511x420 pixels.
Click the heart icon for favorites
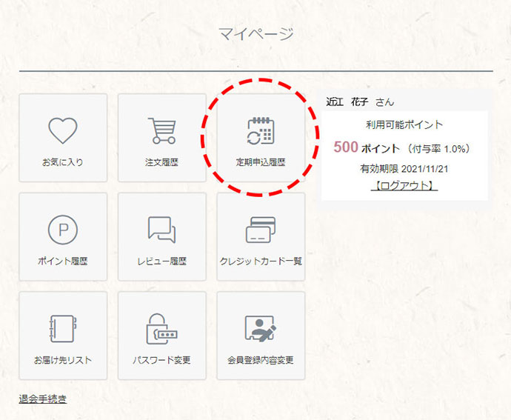click(63, 130)
